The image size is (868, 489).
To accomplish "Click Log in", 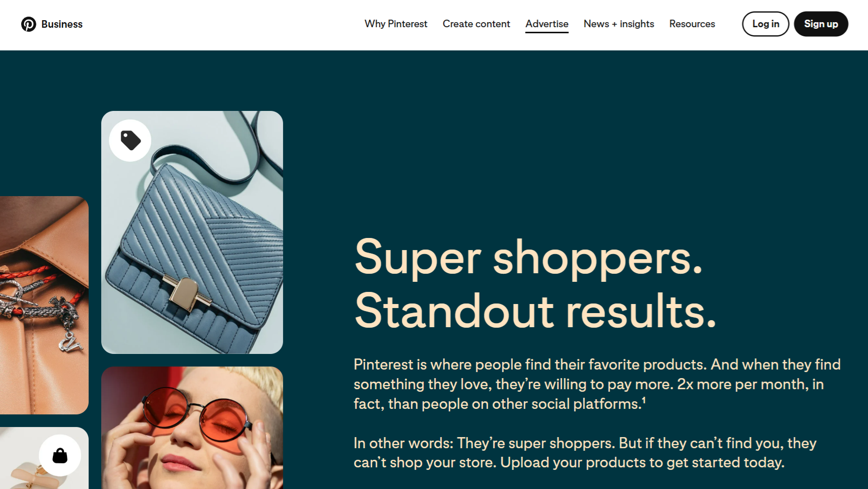I will pyautogui.click(x=765, y=24).
